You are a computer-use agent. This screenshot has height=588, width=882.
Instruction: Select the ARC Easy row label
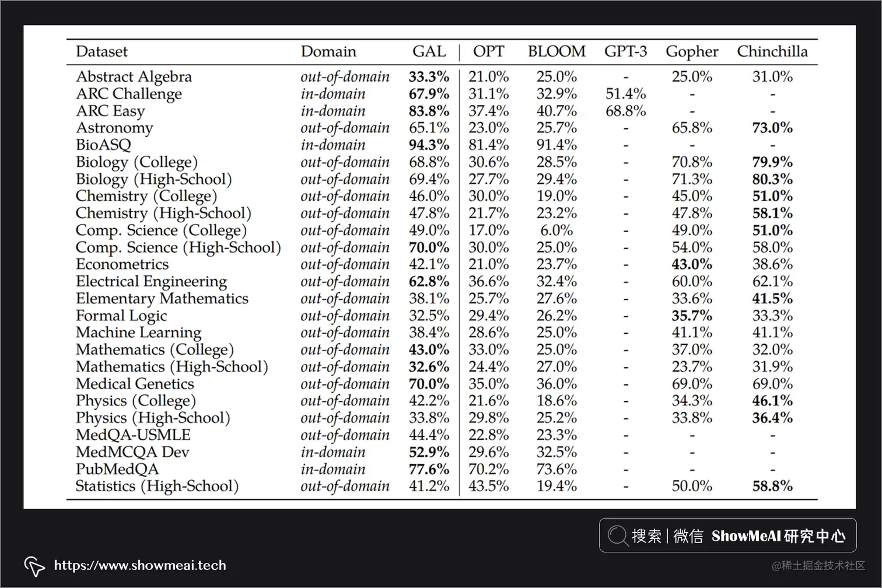pyautogui.click(x=110, y=111)
